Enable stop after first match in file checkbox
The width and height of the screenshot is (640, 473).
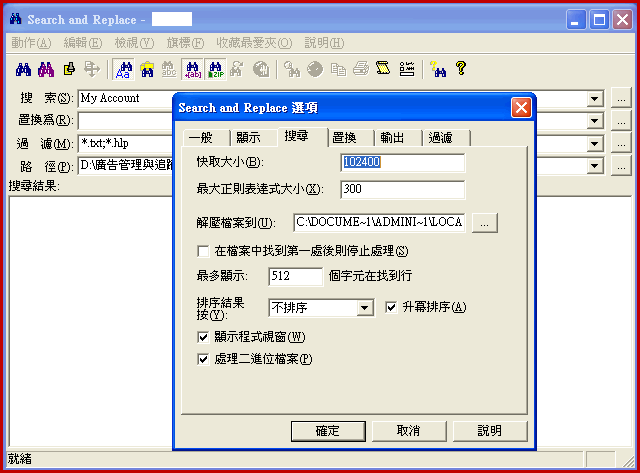[204, 251]
